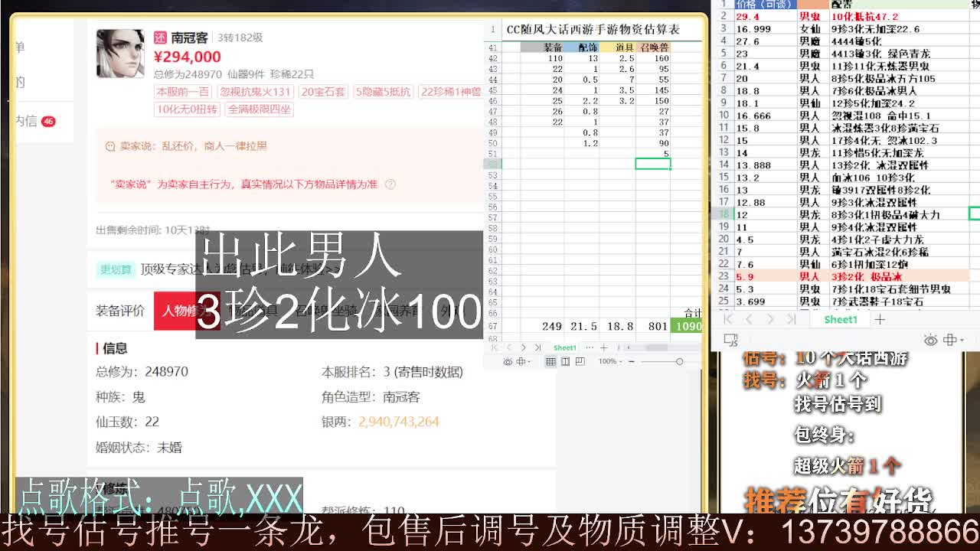Select the 20宝石套 tag
The width and height of the screenshot is (980, 551).
click(324, 91)
